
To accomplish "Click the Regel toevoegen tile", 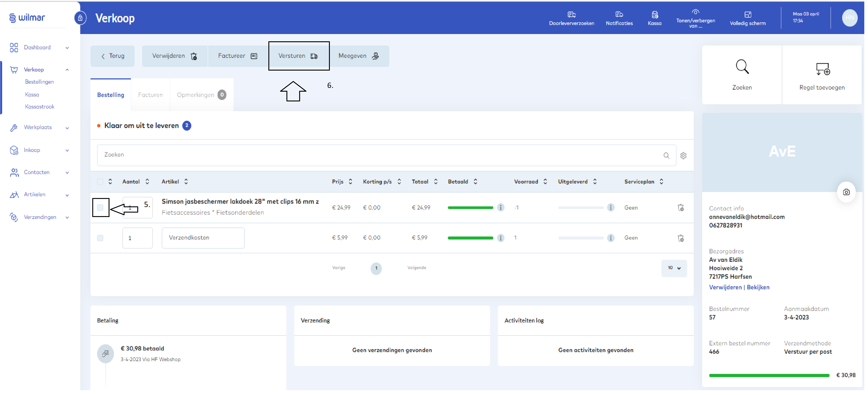I will coord(825,75).
